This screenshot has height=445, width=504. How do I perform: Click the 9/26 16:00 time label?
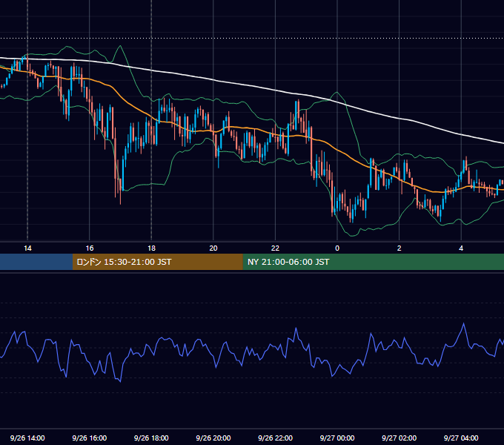(90, 438)
